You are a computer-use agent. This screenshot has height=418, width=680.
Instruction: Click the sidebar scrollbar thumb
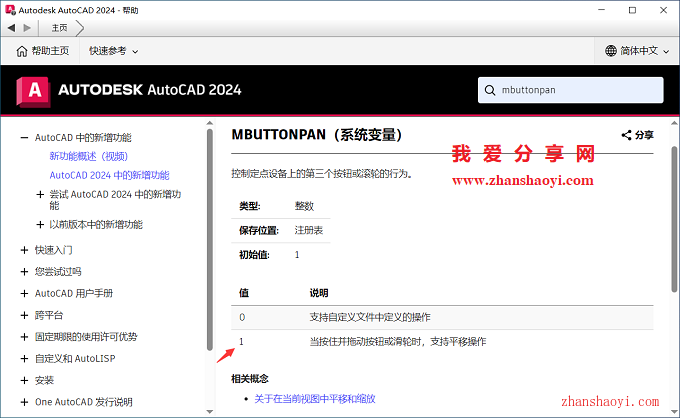(x=210, y=239)
